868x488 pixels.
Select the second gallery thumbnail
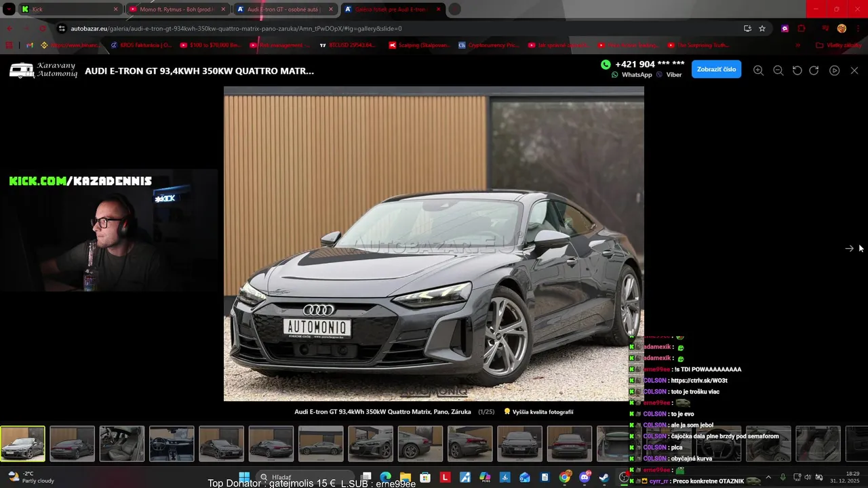72,443
